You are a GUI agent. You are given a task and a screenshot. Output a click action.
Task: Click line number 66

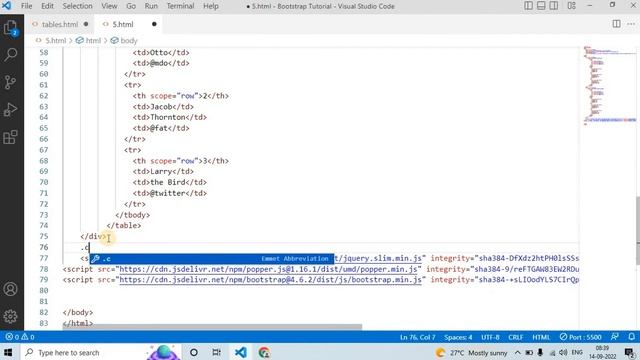44,139
